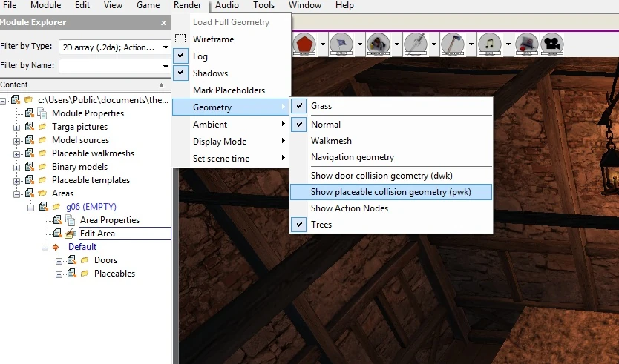This screenshot has height=364, width=619.
Task: Select the g06 (EMPTY) area
Action: pos(91,207)
